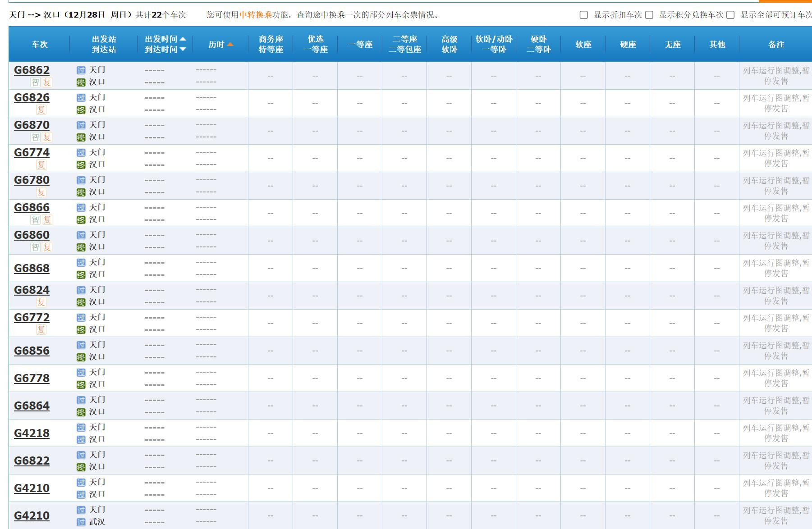Open train G6868 details link
Screen dimensions: 812x529
point(32,268)
